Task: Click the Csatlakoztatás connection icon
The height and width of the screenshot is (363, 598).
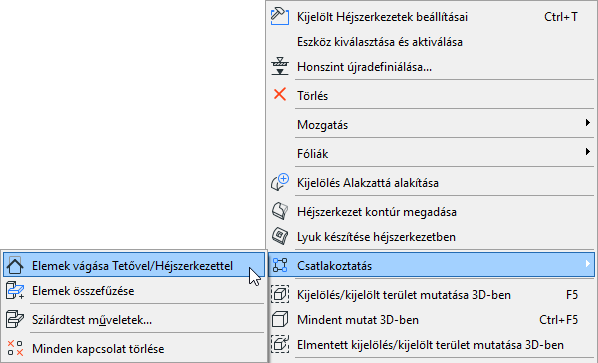Action: click(x=280, y=265)
